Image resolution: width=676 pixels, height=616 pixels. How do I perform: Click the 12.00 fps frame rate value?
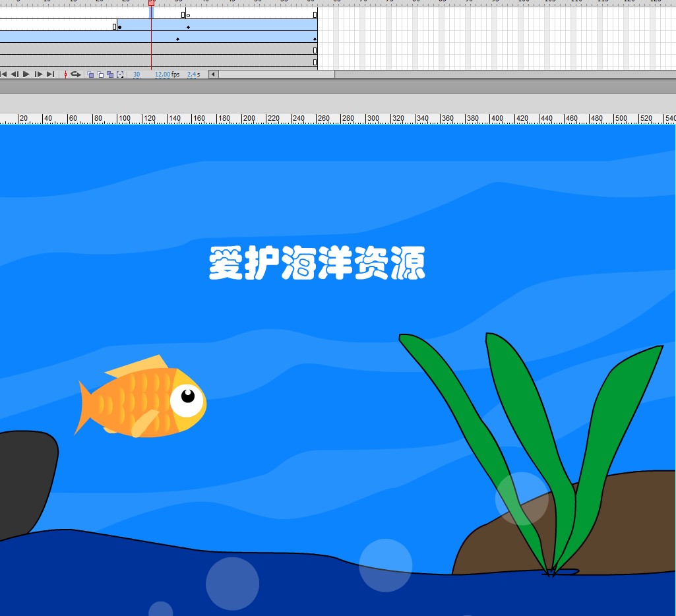click(162, 75)
